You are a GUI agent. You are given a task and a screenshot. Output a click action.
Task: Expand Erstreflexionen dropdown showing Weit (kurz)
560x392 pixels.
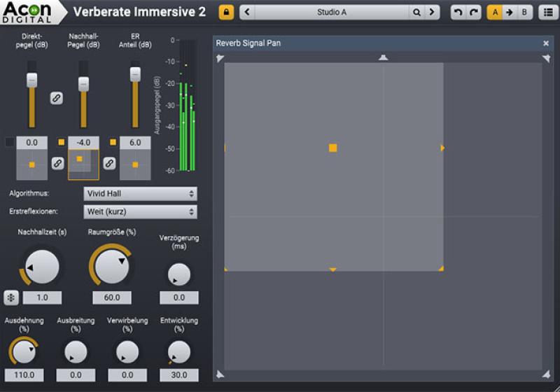140,211
